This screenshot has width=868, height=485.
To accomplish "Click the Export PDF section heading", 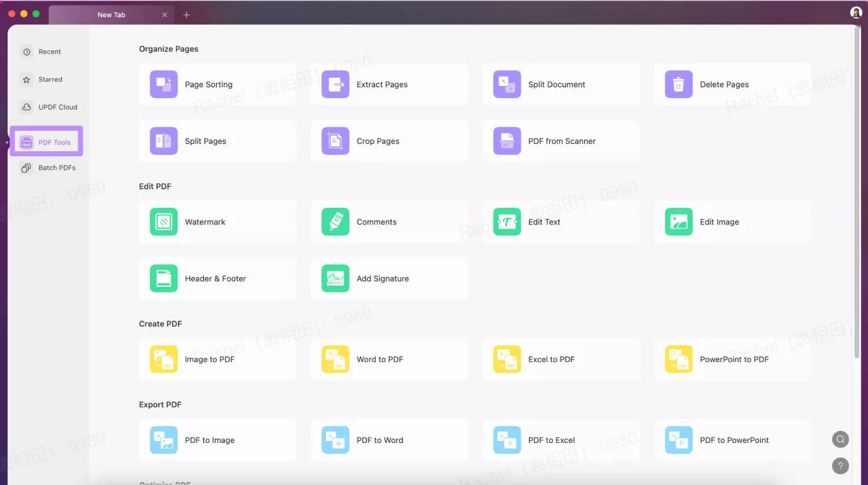I will coord(160,405).
